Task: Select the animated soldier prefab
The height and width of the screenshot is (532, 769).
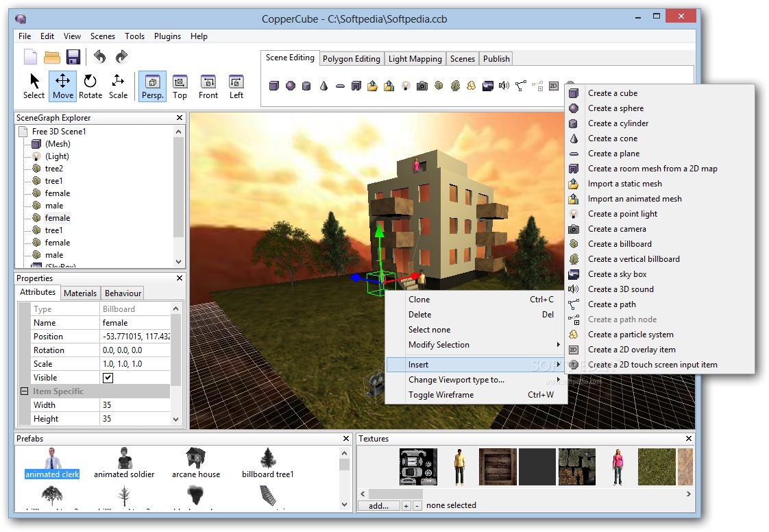Action: pyautogui.click(x=124, y=463)
